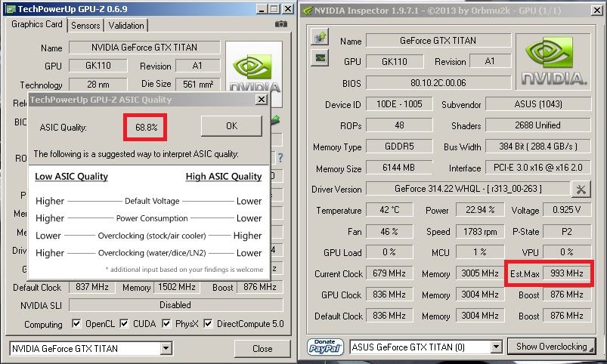Click the Show Overclocking button
The width and height of the screenshot is (607, 364).
pyautogui.click(x=552, y=347)
